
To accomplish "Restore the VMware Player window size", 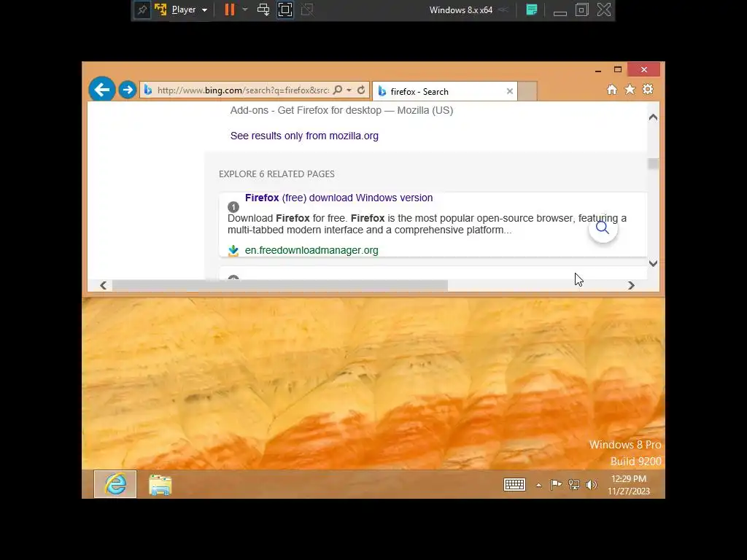I will (582, 9).
